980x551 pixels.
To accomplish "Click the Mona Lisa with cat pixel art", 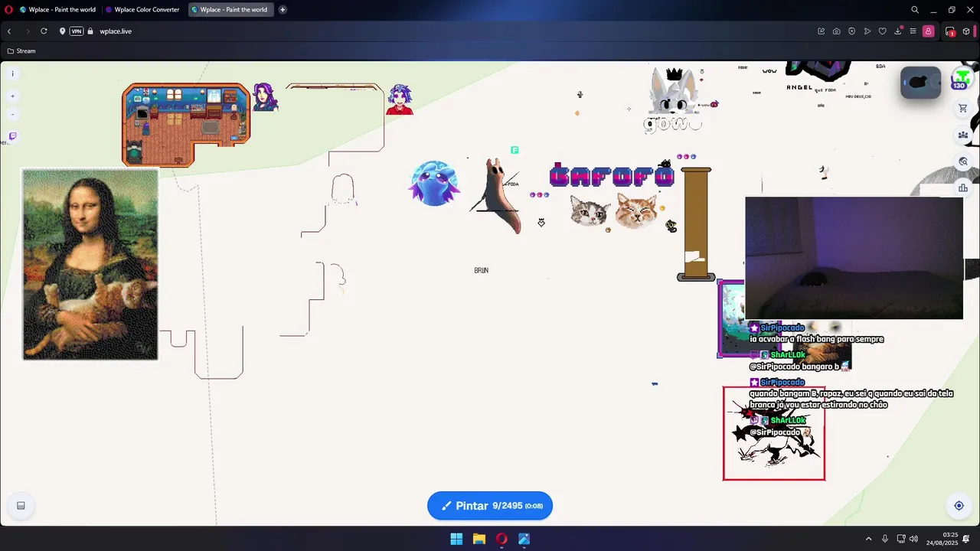I will tap(90, 264).
